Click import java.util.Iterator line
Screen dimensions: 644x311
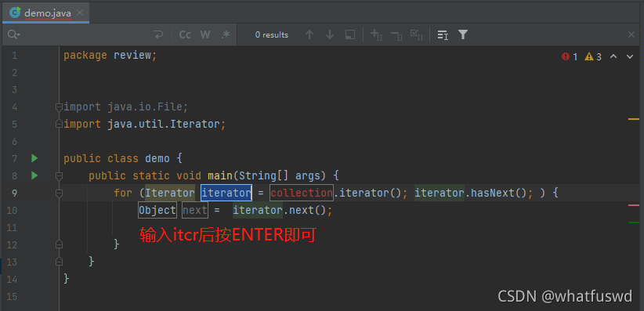tap(145, 124)
